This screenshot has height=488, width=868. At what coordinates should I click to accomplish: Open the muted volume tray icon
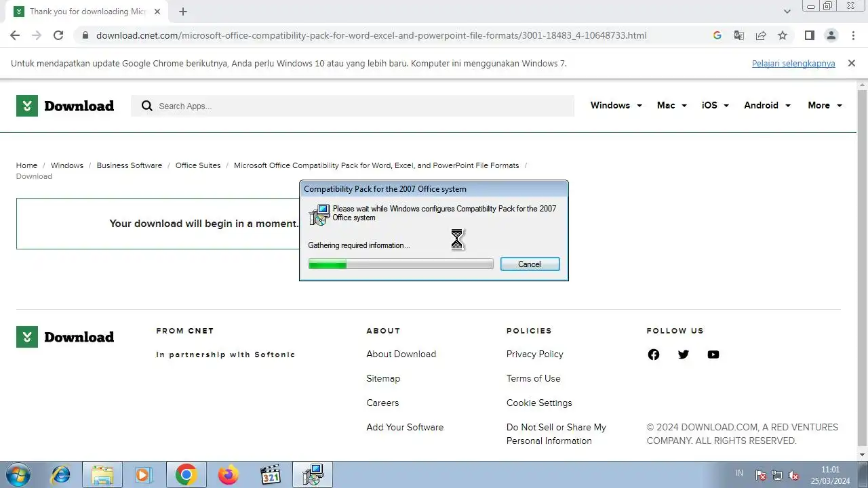pyautogui.click(x=793, y=475)
